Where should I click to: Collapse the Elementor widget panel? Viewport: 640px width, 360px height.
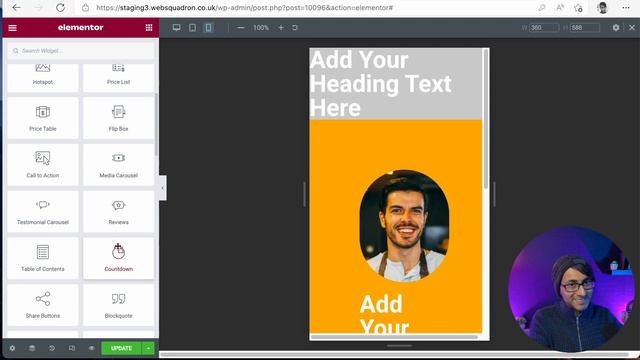[162, 188]
